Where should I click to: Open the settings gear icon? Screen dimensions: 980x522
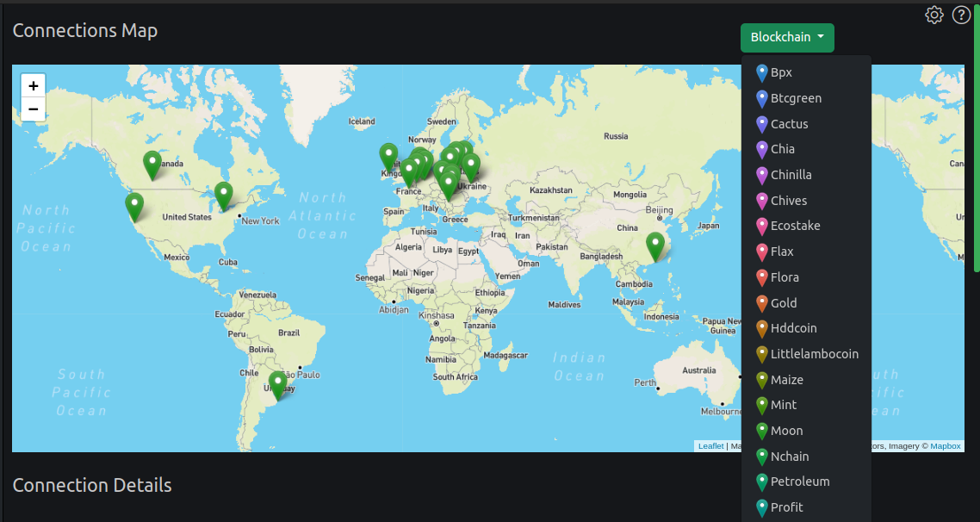pyautogui.click(x=933, y=15)
